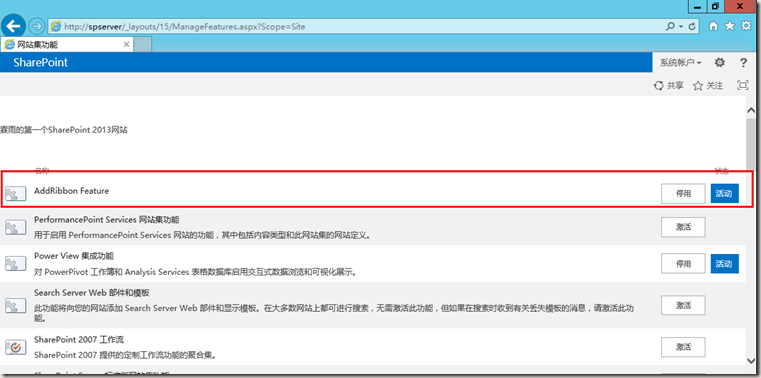Click the PerformancePoint Services feature icon
761x378 pixels.
(x=16, y=227)
